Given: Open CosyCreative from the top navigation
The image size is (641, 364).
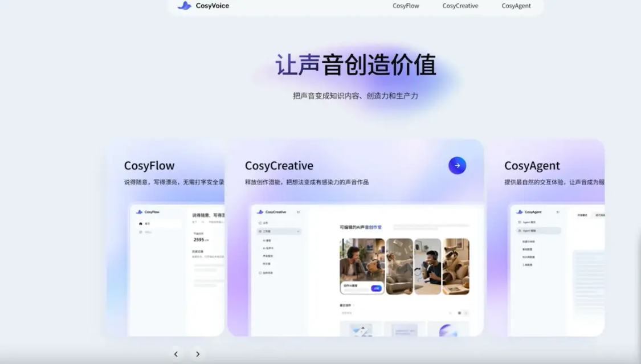Looking at the screenshot, I should click(x=460, y=6).
